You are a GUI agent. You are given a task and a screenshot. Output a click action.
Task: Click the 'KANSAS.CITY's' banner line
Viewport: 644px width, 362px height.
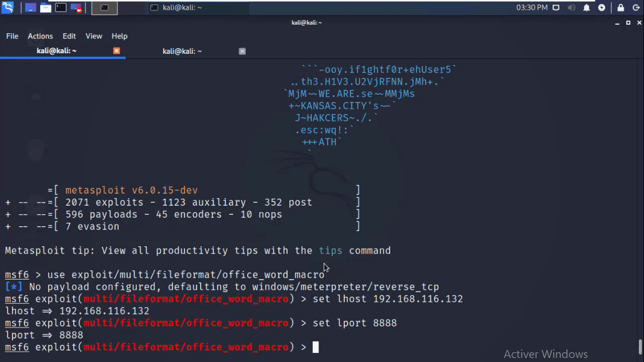click(x=342, y=106)
